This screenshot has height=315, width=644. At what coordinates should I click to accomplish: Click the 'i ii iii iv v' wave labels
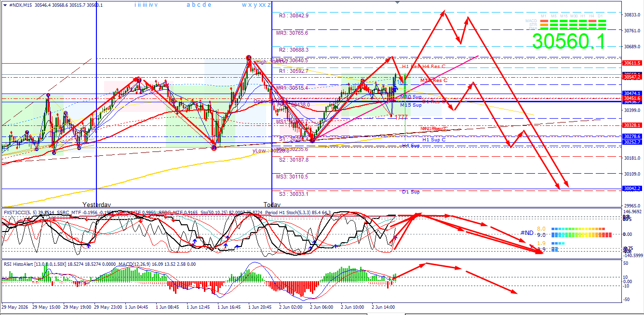point(146,4)
